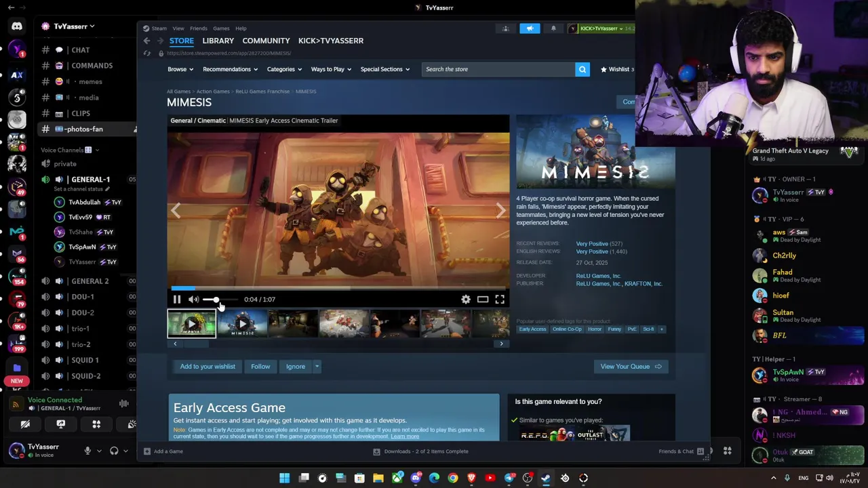The image size is (868, 488).
Task: Mute the trailer with the speaker icon
Action: [193, 300]
